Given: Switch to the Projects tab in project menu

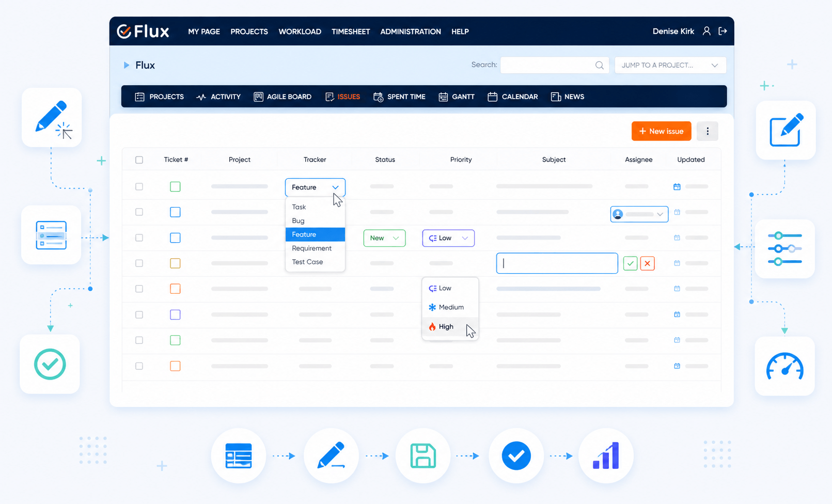Looking at the screenshot, I should 159,97.
